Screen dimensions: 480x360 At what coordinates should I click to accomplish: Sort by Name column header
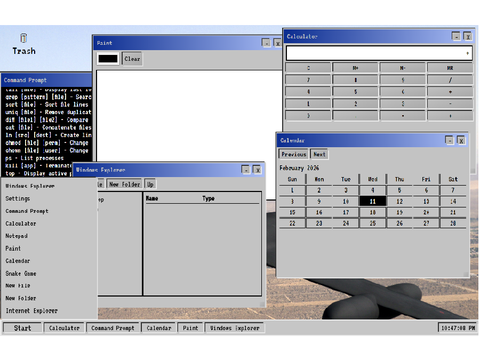pyautogui.click(x=152, y=198)
